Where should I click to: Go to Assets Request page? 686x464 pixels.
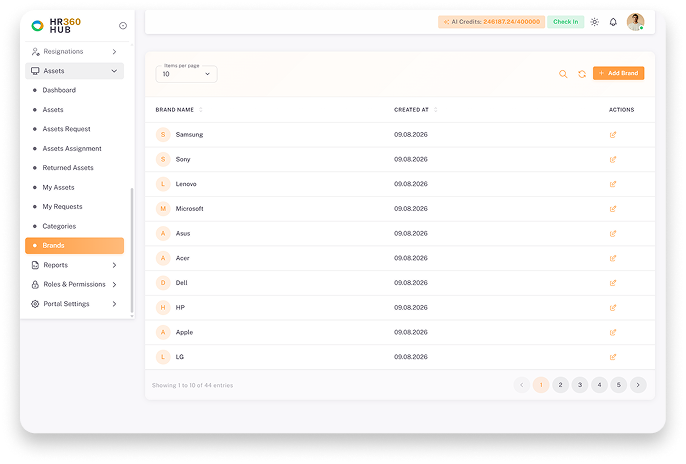tap(66, 129)
